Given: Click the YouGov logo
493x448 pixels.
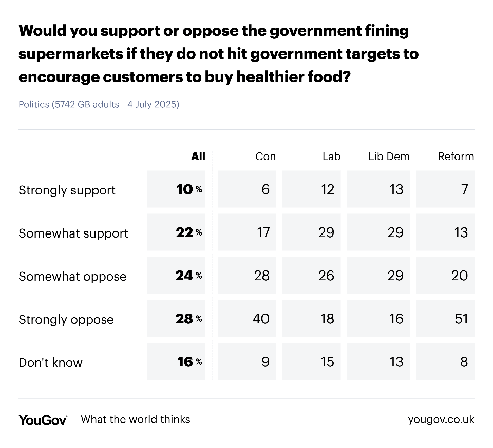Looking at the screenshot, I should coord(43,420).
